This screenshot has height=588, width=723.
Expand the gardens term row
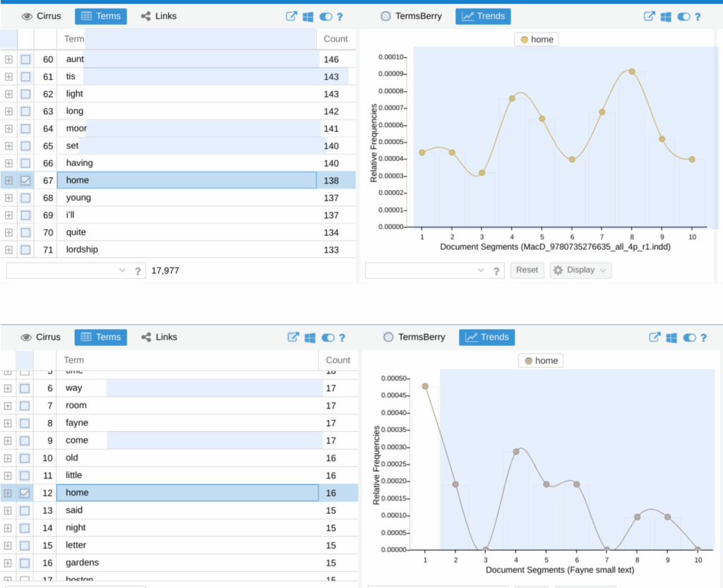coord(8,563)
